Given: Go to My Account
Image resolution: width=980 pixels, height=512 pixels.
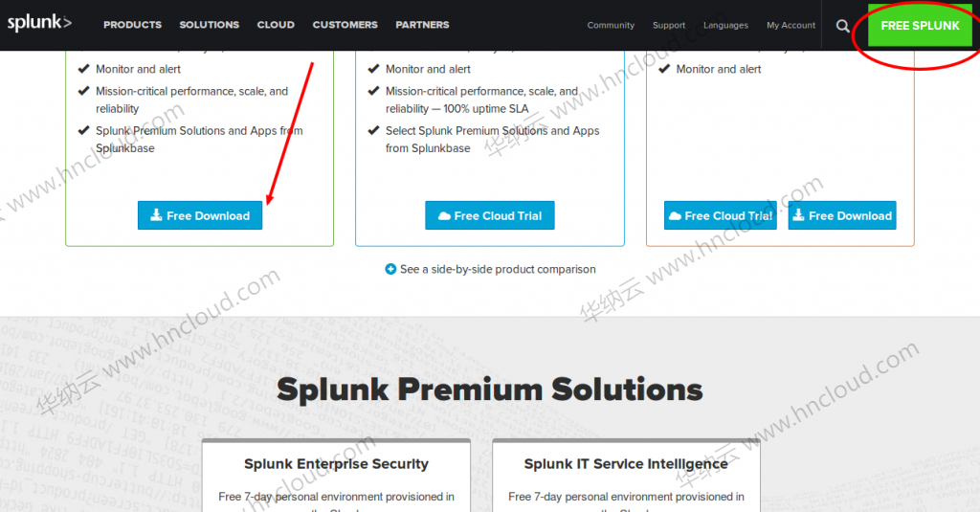Looking at the screenshot, I should point(791,25).
